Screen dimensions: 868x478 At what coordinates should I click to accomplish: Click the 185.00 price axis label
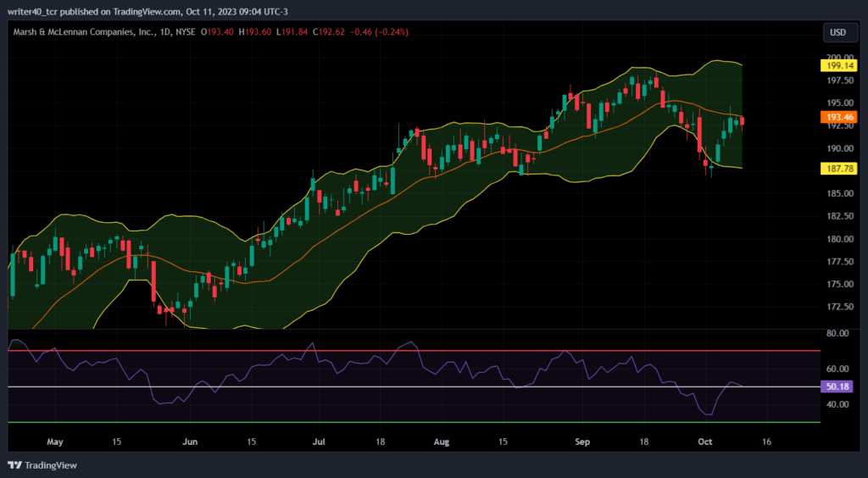838,193
